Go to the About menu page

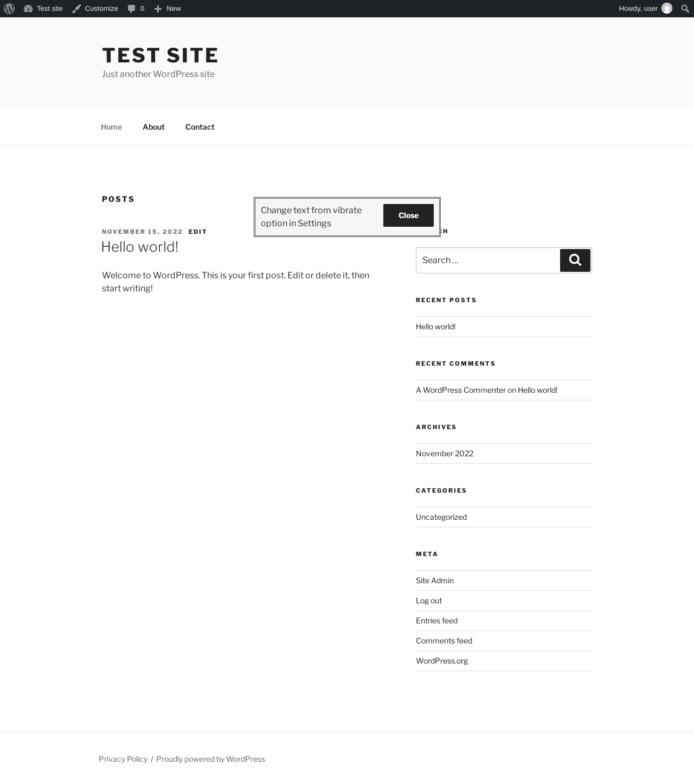(153, 127)
